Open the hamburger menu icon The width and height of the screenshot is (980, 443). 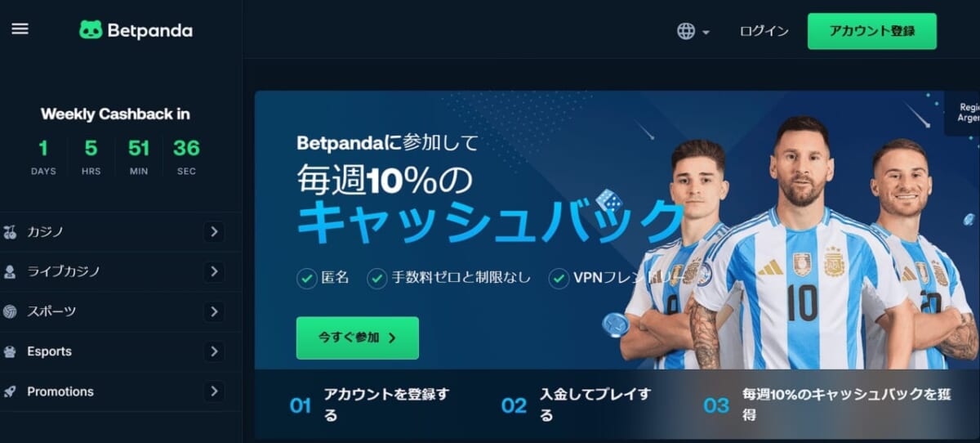coord(20,29)
